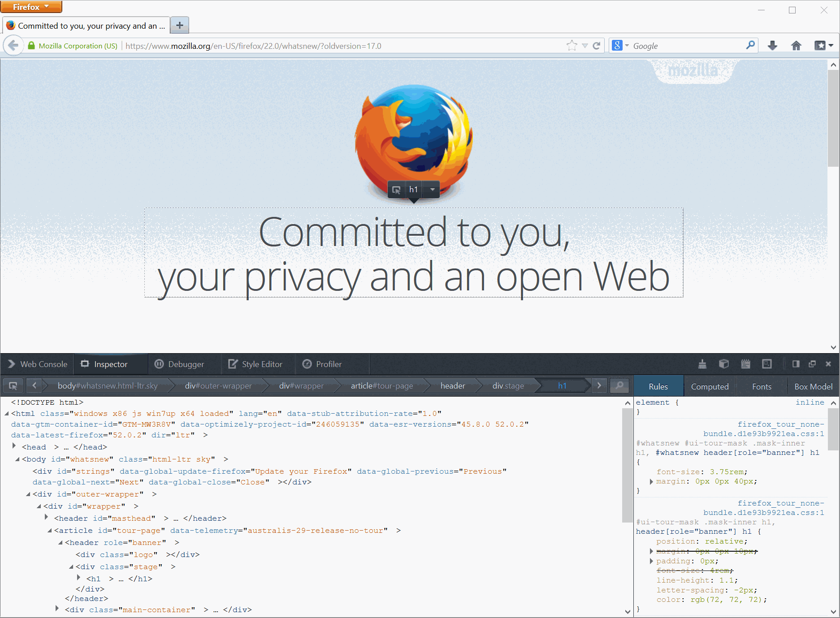This screenshot has width=840, height=618.
Task: Select the div#wrapper breadcrumb
Action: coord(301,385)
